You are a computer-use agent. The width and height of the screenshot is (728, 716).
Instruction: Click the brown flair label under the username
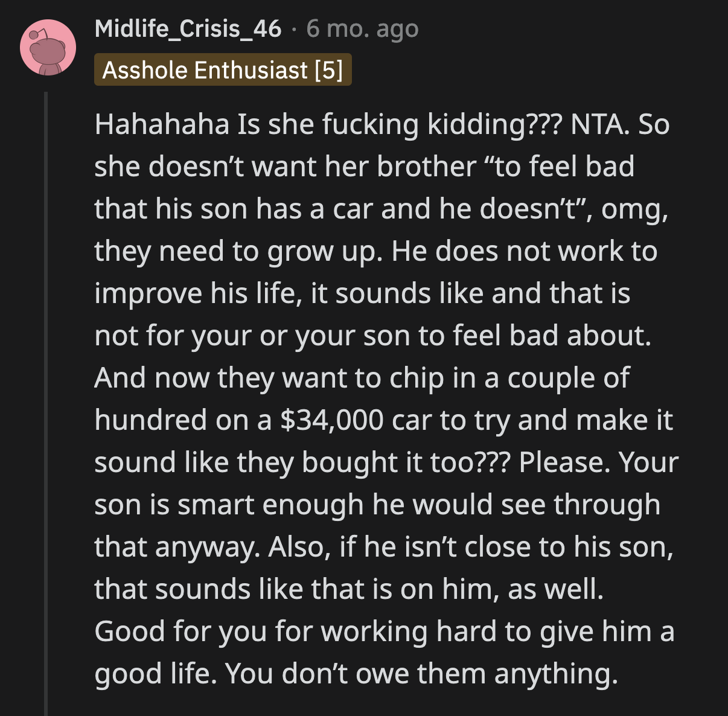223,70
